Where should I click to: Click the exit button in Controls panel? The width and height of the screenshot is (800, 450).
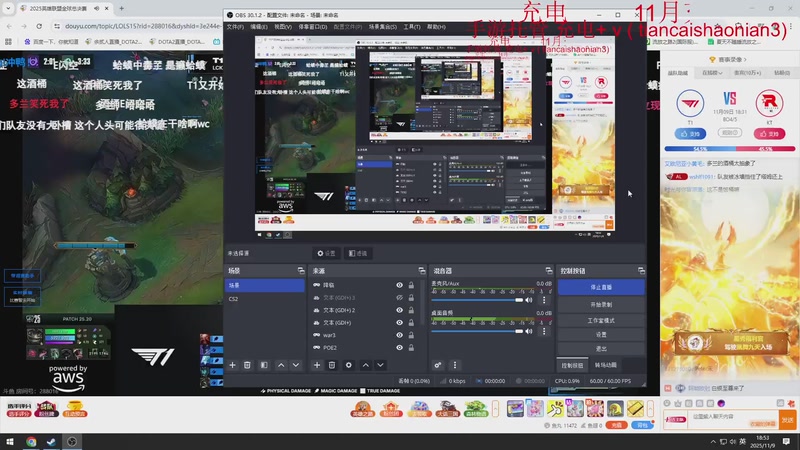point(601,348)
